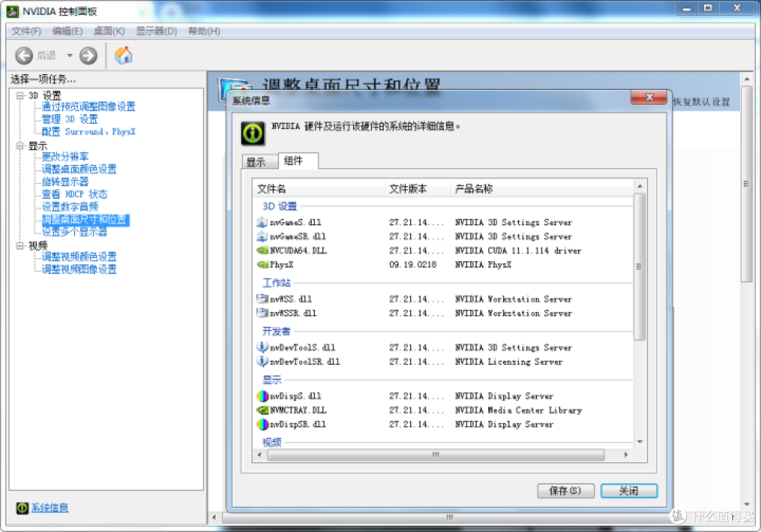Open the 系统信息 link

point(49,508)
